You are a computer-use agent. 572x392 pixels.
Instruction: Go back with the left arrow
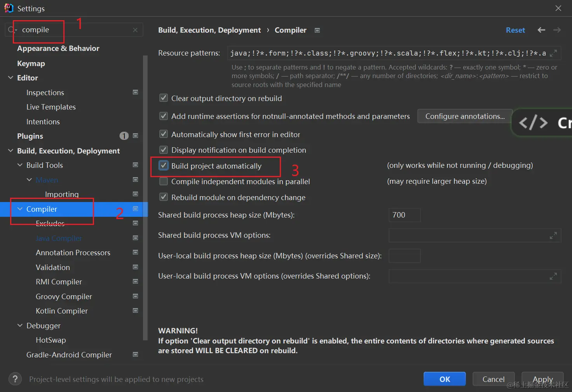click(x=541, y=30)
